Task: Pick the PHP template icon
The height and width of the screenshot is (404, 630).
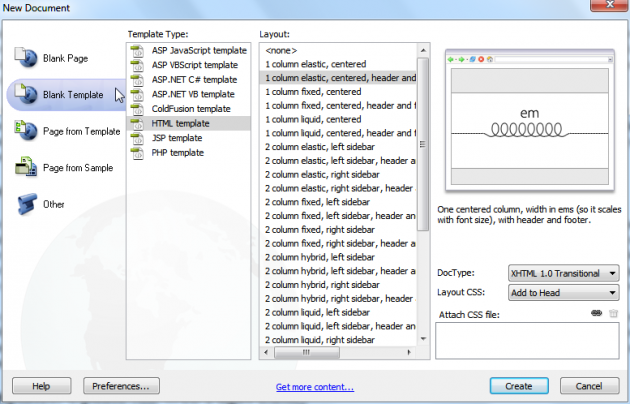Action: 139,152
